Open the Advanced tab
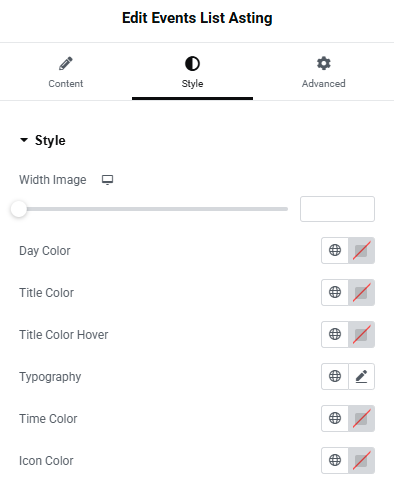Screen dimensions: 394x492 point(323,72)
